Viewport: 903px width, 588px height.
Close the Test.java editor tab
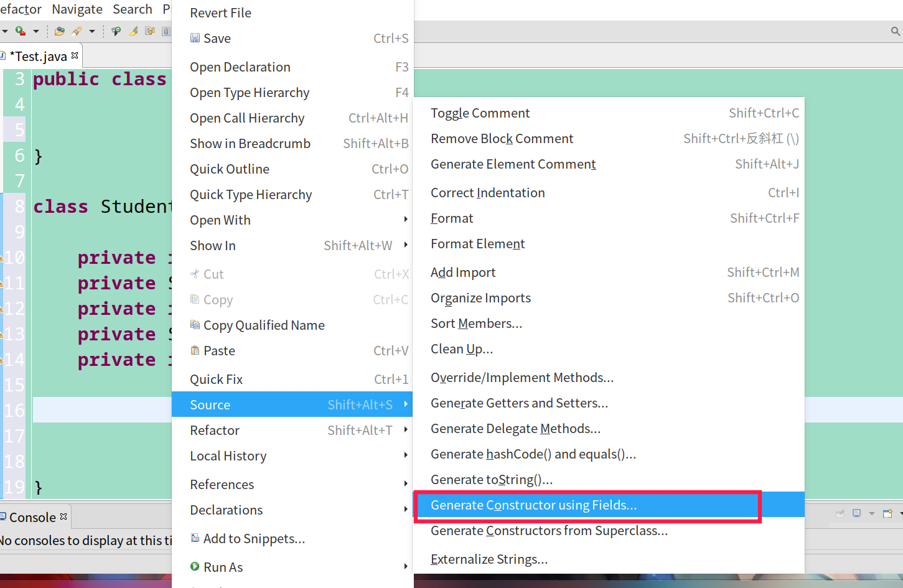[x=75, y=55]
